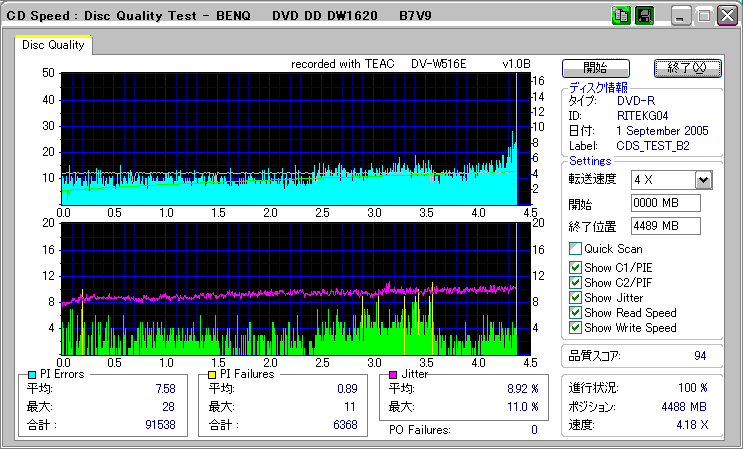Image resolution: width=743 pixels, height=449 pixels.
Task: Select the Disc Quality tab
Action: point(54,45)
